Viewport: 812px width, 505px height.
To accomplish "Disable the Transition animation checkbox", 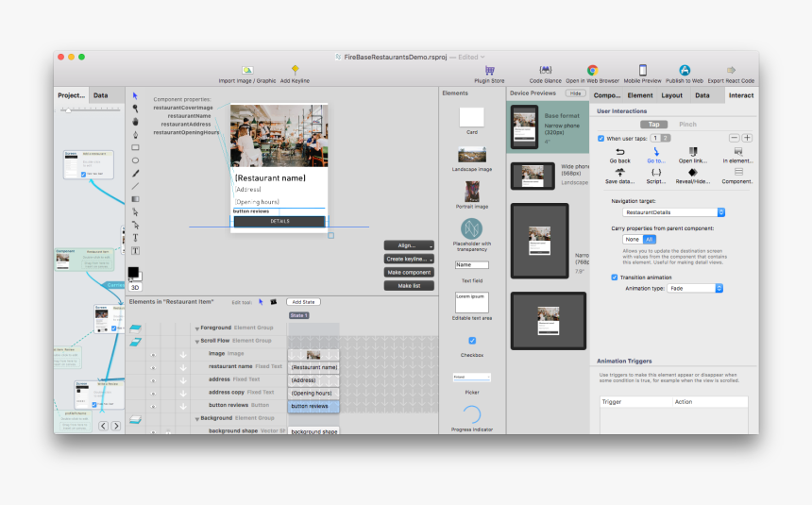I will [615, 277].
